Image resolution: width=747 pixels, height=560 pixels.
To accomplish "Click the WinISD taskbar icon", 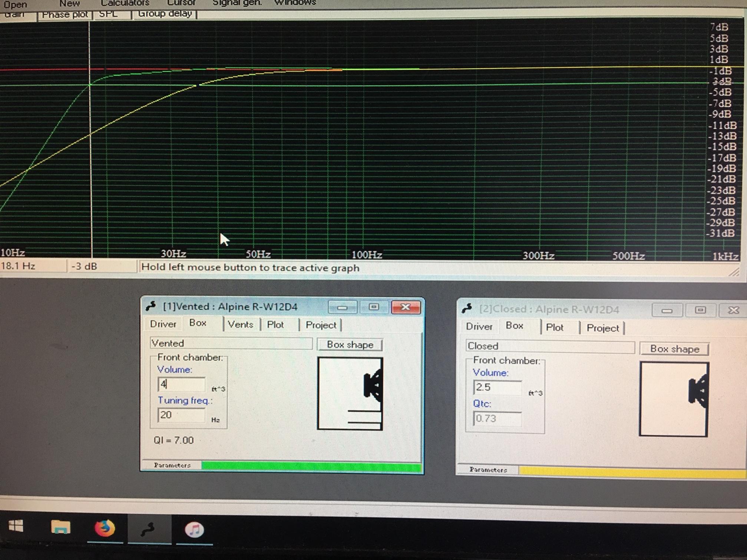I will [x=149, y=529].
